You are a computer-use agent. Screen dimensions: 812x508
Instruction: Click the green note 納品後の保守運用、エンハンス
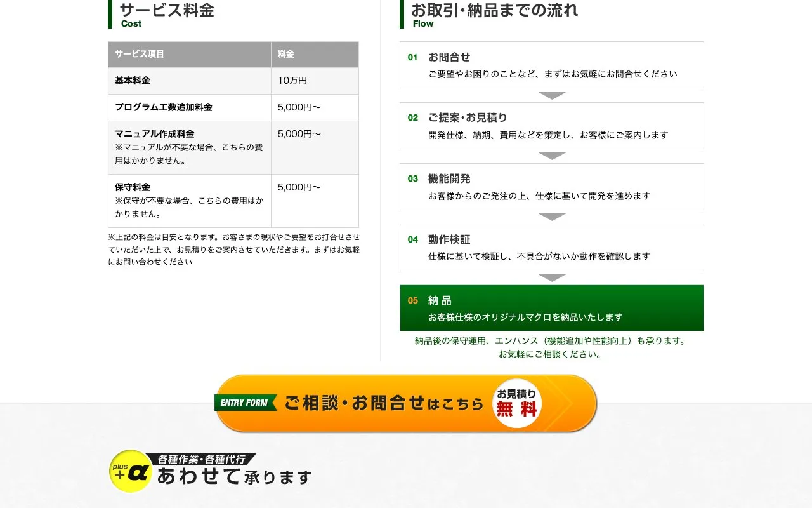click(551, 341)
